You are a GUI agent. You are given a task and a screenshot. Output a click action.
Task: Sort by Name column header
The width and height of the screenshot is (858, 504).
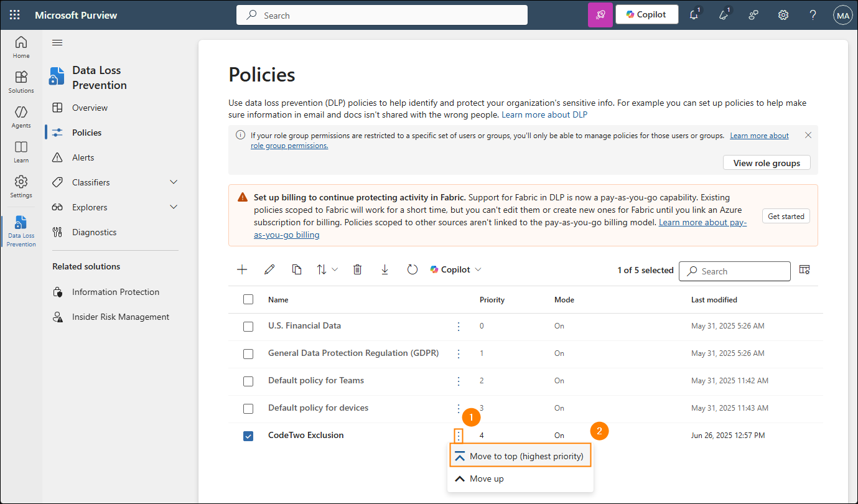(x=278, y=300)
